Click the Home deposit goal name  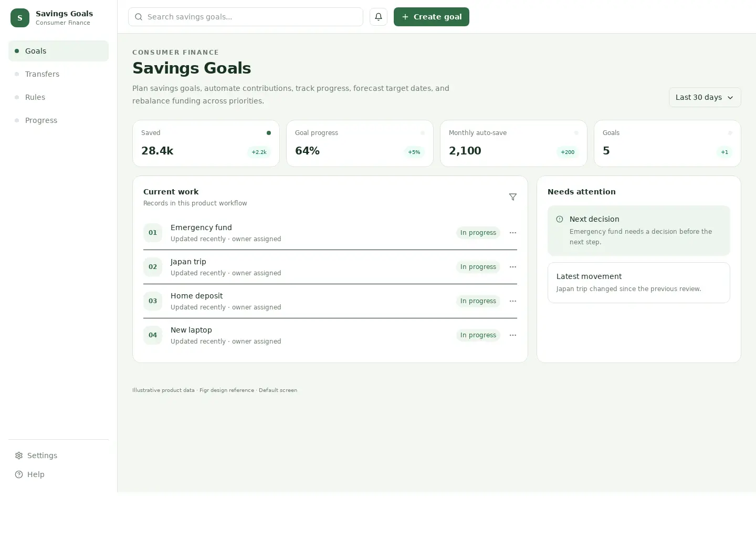196,296
